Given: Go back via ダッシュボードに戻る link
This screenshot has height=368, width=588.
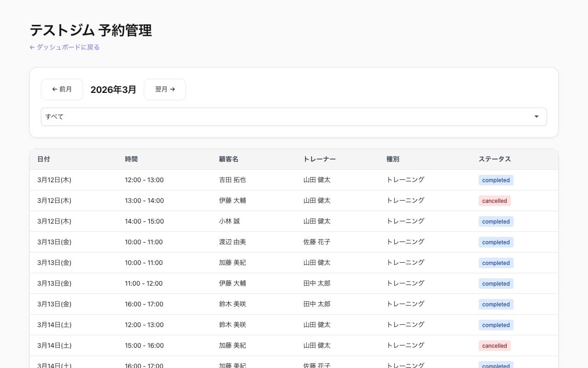Looking at the screenshot, I should 65,47.
